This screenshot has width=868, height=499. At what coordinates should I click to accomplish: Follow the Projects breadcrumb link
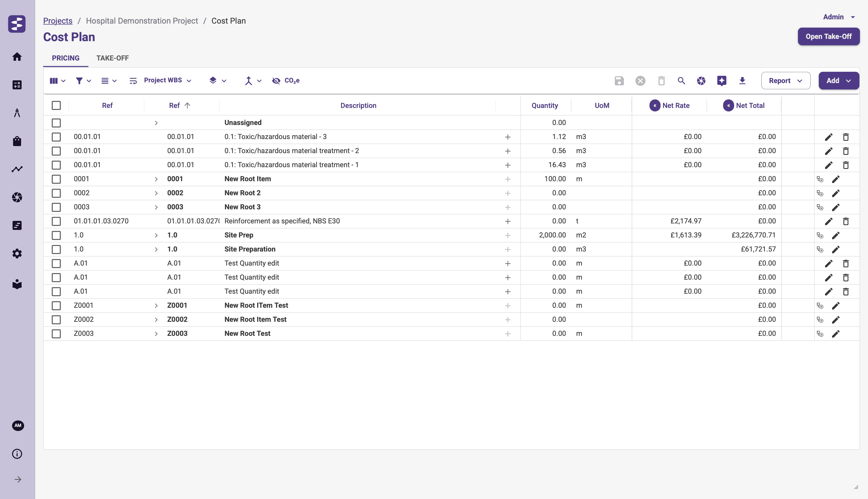coord(58,21)
